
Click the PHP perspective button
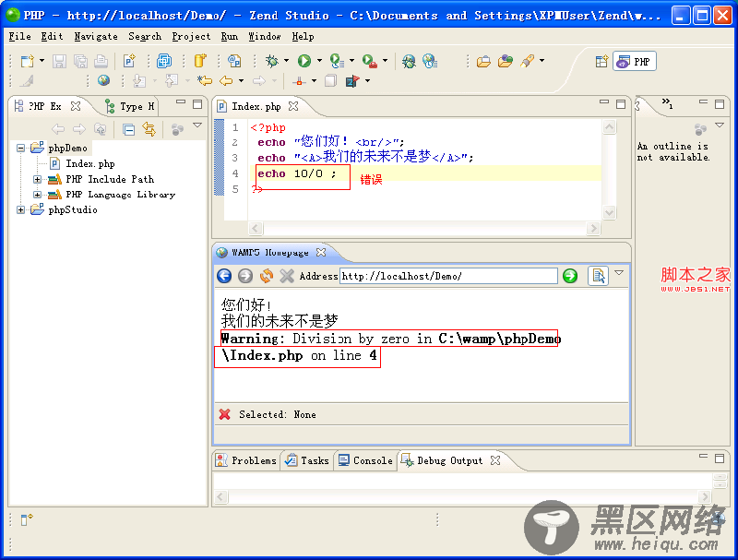tap(634, 62)
